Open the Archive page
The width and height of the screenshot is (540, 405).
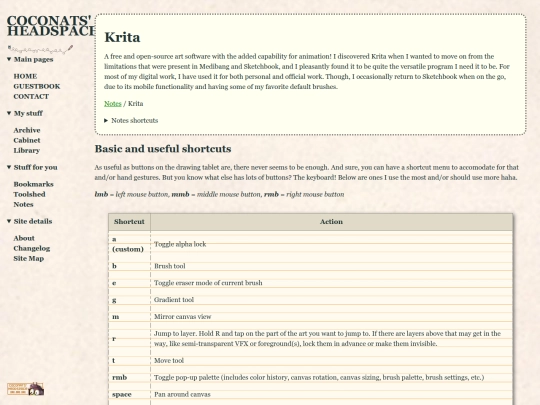point(27,130)
